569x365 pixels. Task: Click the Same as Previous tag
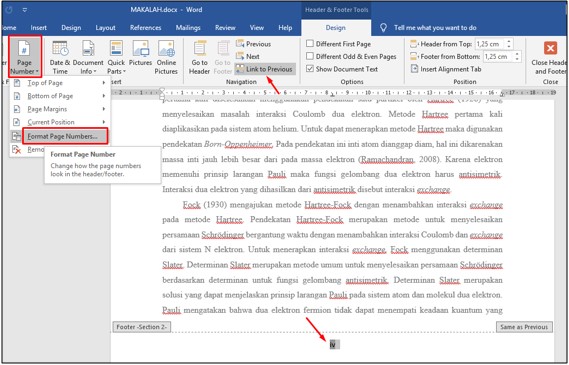524,327
